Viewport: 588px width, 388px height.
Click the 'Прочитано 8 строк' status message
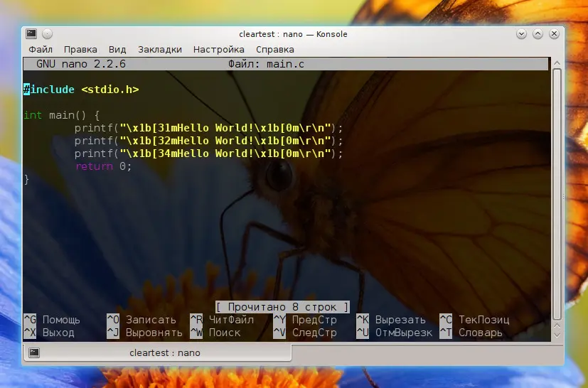[282, 307]
